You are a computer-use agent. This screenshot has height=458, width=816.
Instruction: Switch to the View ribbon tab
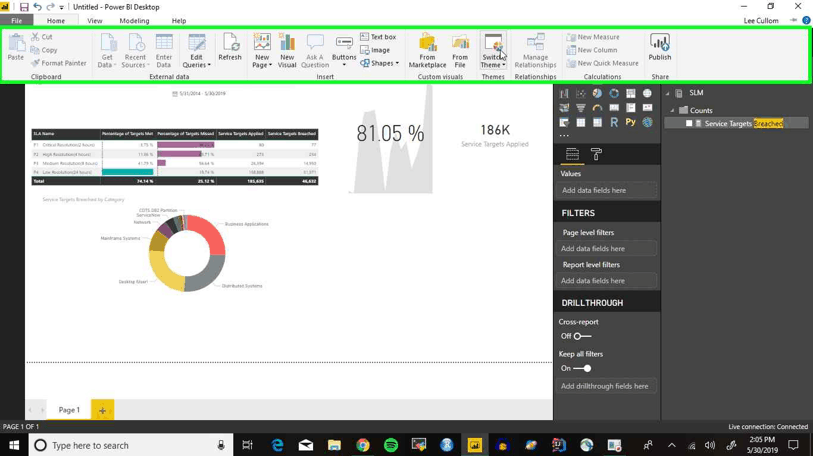coord(95,21)
